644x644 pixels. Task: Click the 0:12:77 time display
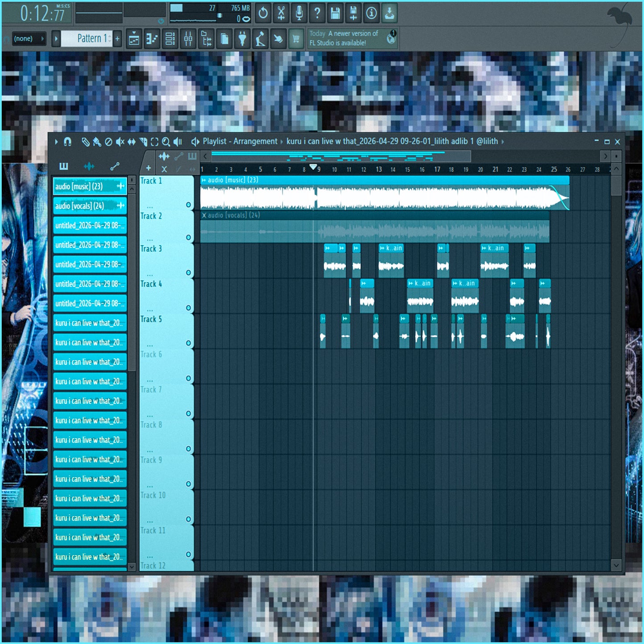pyautogui.click(x=43, y=14)
